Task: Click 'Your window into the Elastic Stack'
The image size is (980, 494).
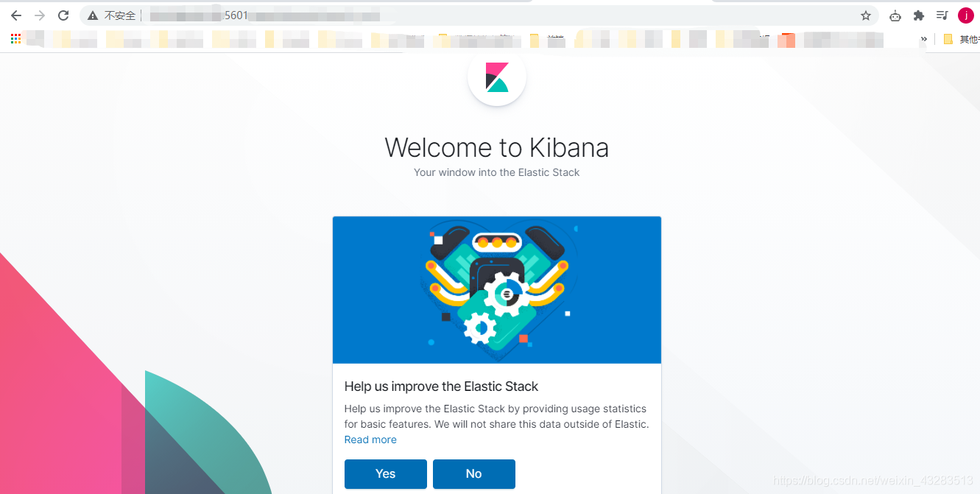Action: pyautogui.click(x=497, y=172)
